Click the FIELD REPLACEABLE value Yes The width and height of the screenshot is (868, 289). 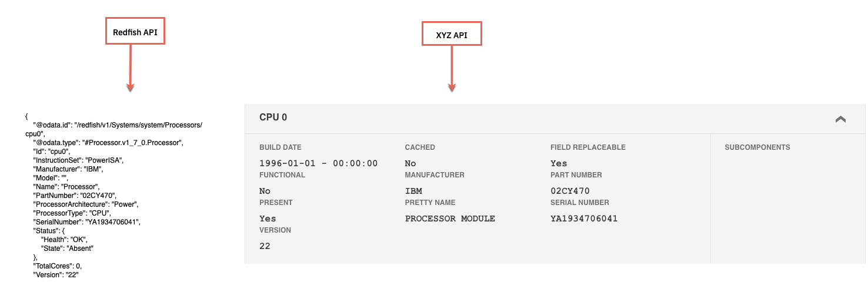(x=559, y=163)
